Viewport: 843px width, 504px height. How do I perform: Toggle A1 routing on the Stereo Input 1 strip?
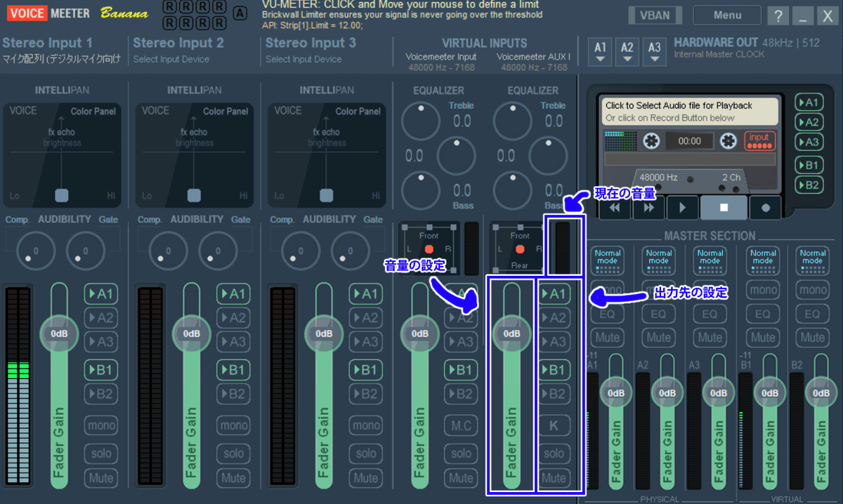pos(101,294)
